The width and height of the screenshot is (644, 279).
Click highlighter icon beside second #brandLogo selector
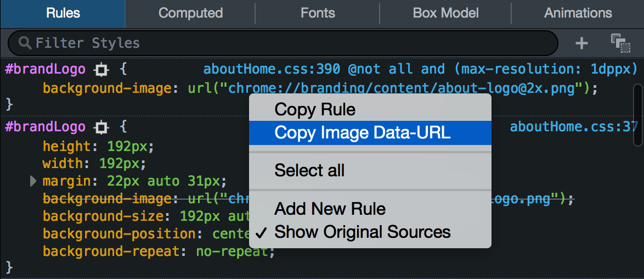(101, 128)
